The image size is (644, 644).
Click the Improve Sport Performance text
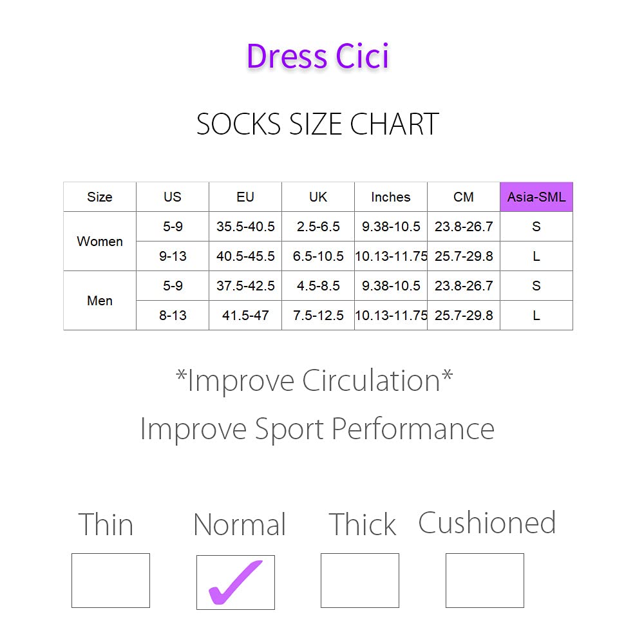point(317,429)
